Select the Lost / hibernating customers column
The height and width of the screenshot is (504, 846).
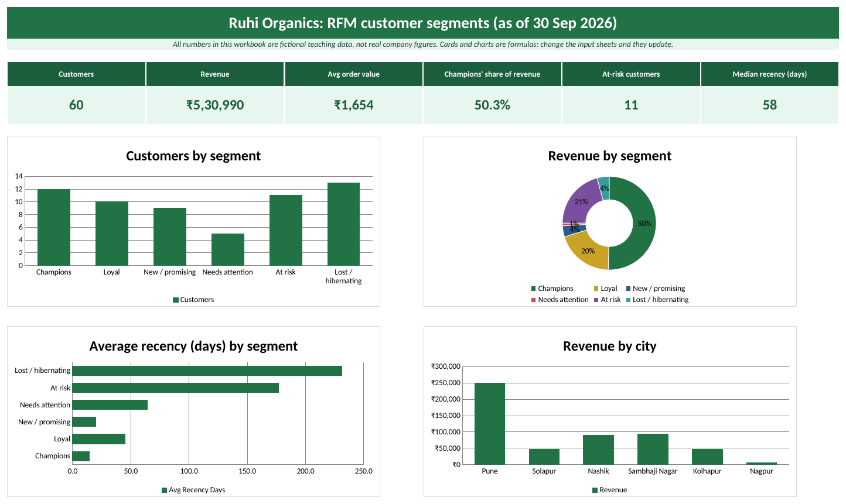(x=344, y=224)
